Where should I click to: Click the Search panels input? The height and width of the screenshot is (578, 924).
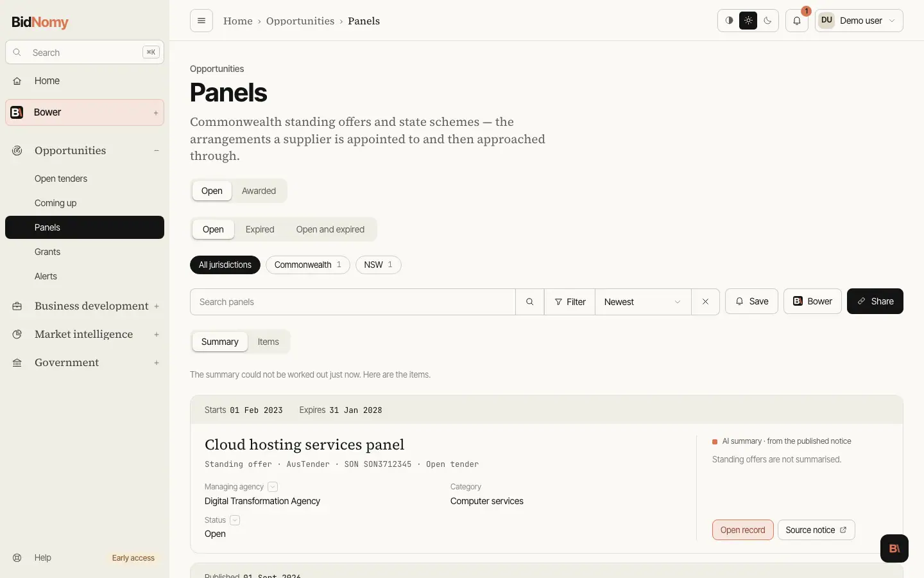[x=353, y=302]
